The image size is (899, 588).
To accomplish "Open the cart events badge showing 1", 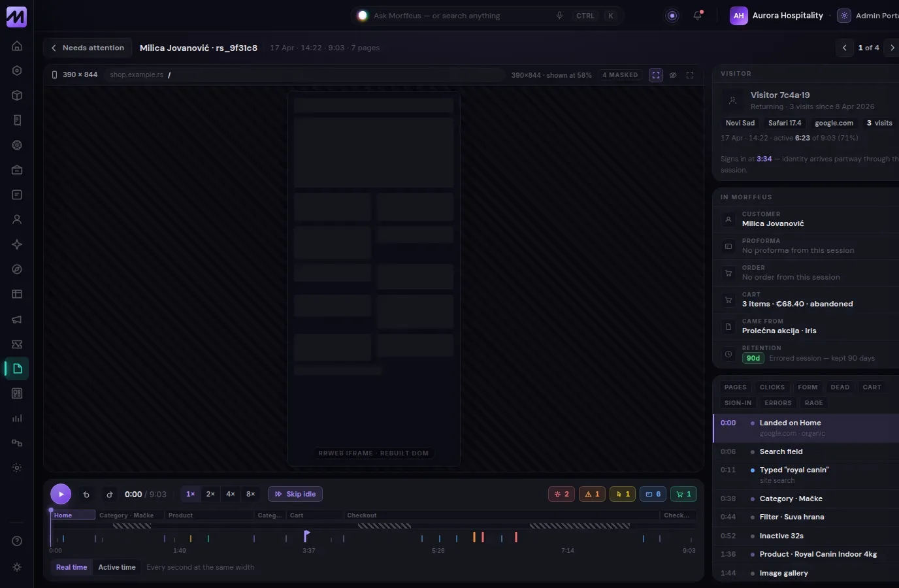I will pos(683,494).
